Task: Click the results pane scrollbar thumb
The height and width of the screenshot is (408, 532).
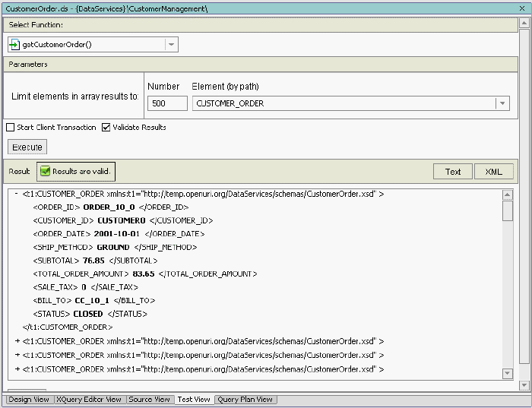Action: coord(508,210)
